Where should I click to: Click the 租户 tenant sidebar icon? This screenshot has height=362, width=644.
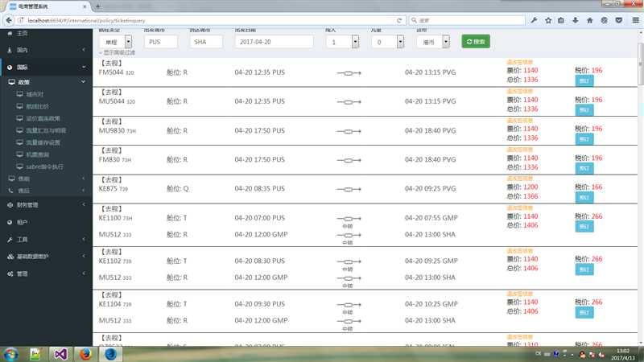(x=10, y=222)
